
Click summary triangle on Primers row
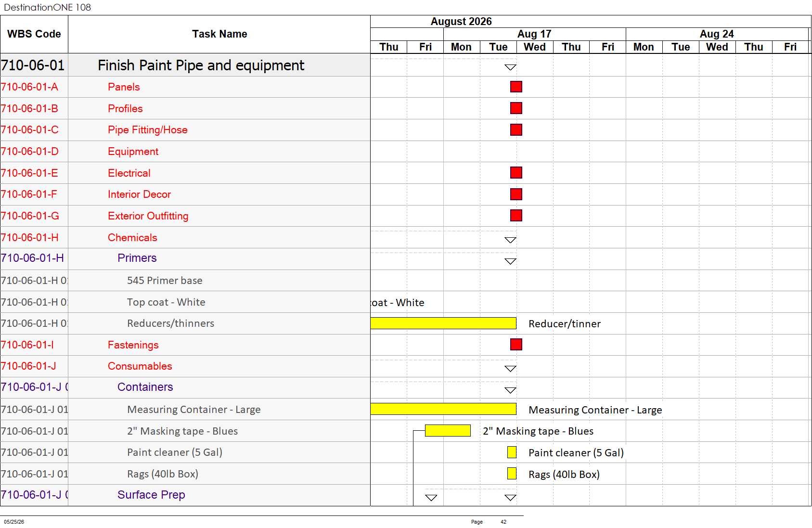click(x=510, y=261)
